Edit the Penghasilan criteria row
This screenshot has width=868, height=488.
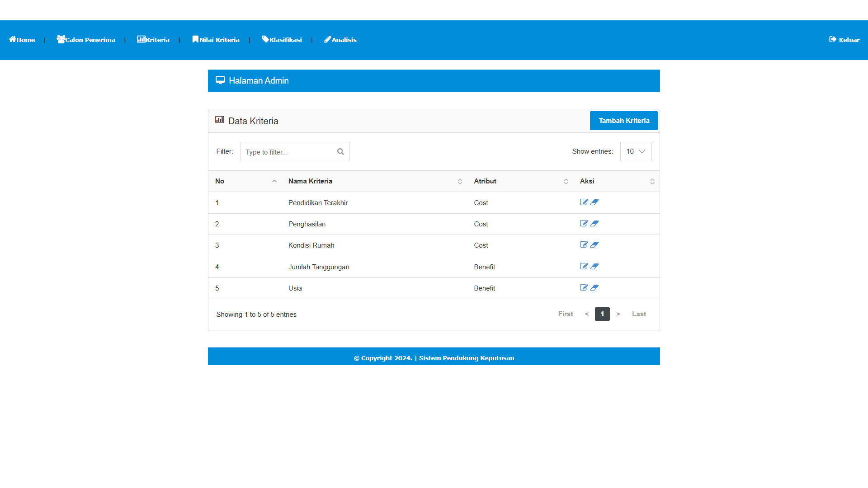[x=584, y=224]
